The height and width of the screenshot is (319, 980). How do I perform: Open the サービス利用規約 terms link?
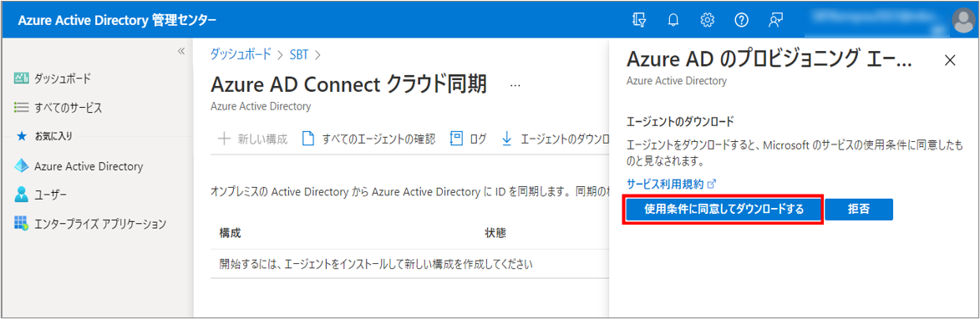671,185
